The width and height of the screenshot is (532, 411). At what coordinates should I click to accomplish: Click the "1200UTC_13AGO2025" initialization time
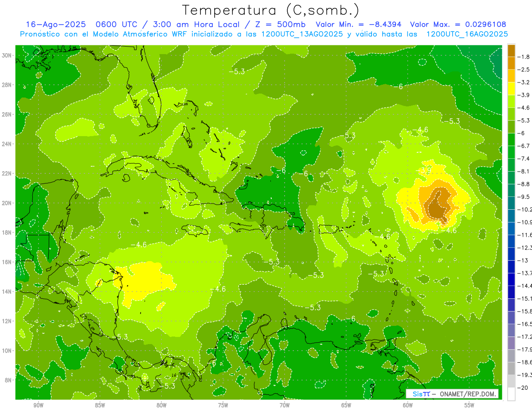coord(300,34)
